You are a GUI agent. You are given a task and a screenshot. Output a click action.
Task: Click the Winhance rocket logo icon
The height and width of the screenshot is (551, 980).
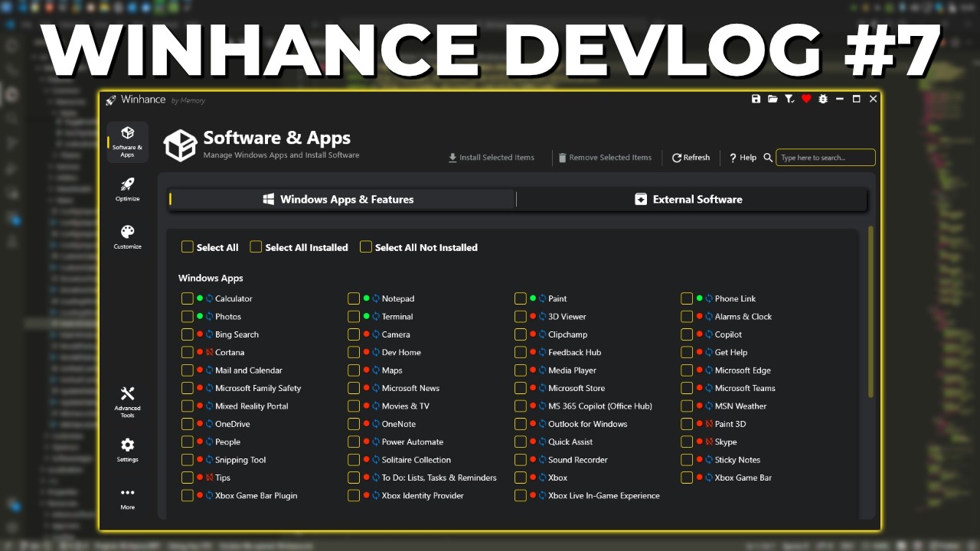click(111, 100)
